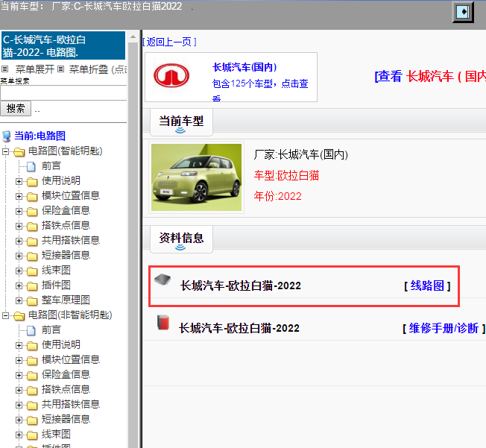
Task: Open the 维修手册/诊断 link
Action: (x=444, y=328)
